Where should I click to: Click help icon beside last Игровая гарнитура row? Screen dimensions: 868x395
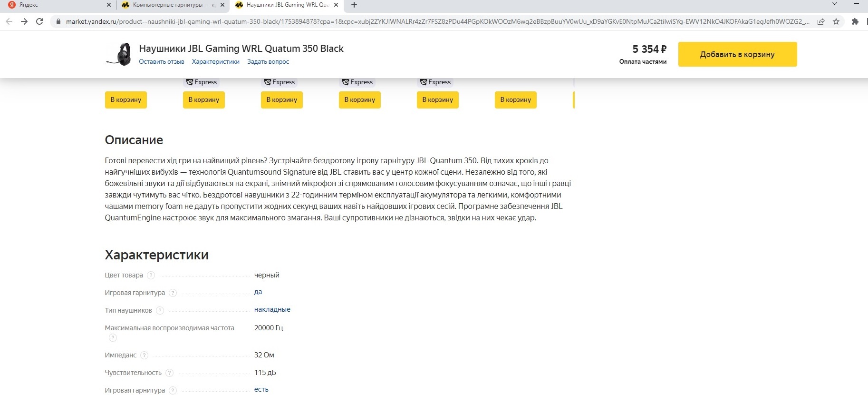[x=173, y=390]
